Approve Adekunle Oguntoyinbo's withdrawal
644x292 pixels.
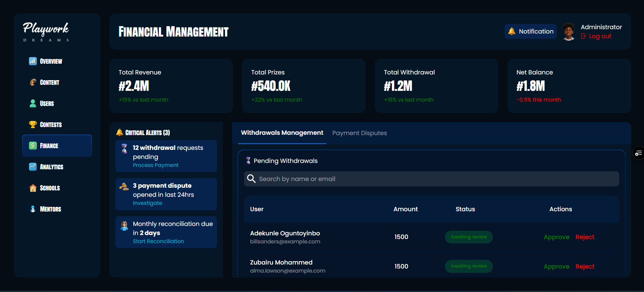556,237
